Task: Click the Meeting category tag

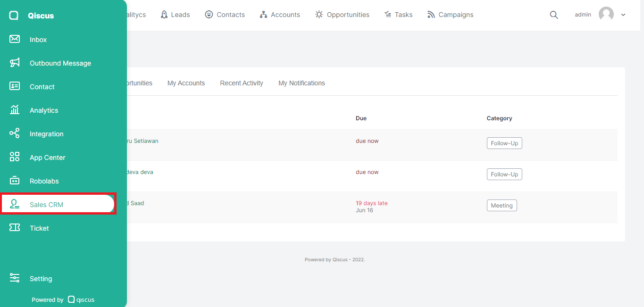Action: (502, 206)
